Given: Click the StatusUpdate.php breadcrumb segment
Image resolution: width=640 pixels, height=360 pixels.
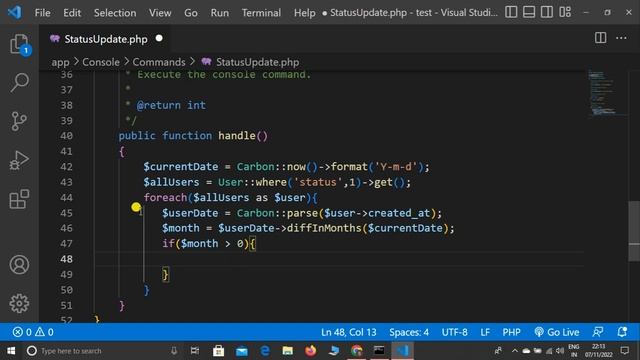Looking at the screenshot, I should (257, 62).
